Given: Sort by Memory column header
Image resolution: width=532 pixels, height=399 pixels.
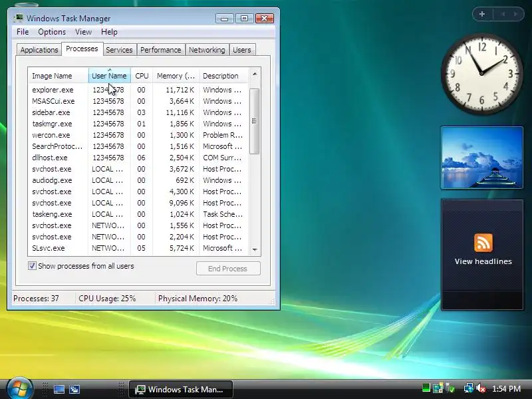Looking at the screenshot, I should [x=176, y=76].
